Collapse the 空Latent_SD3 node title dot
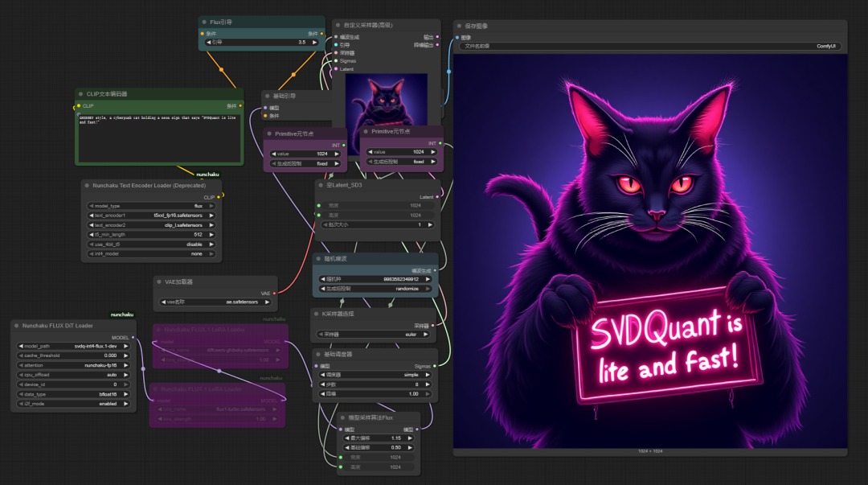 321,185
